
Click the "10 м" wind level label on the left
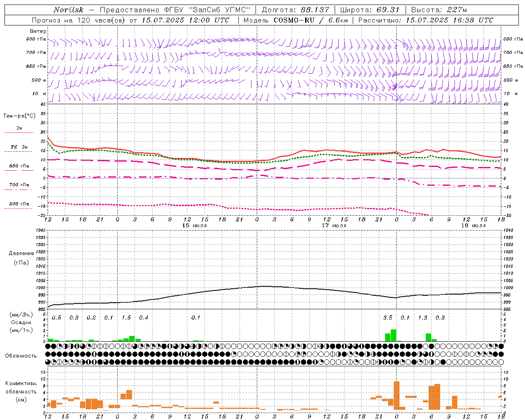(x=39, y=94)
